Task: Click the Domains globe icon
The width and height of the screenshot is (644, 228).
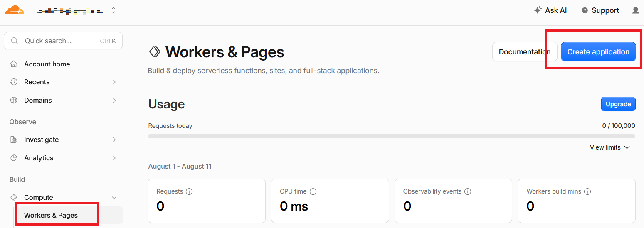Action: click(x=14, y=100)
